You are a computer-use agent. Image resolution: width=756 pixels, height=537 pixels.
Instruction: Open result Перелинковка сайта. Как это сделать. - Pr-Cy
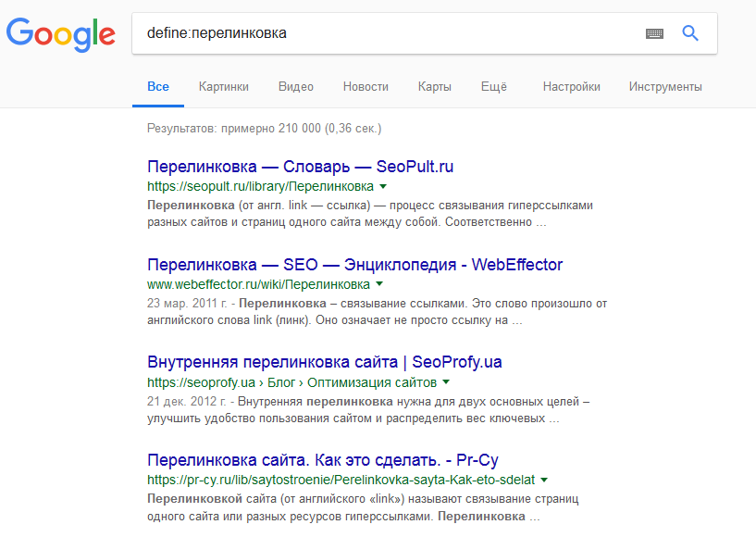click(323, 460)
